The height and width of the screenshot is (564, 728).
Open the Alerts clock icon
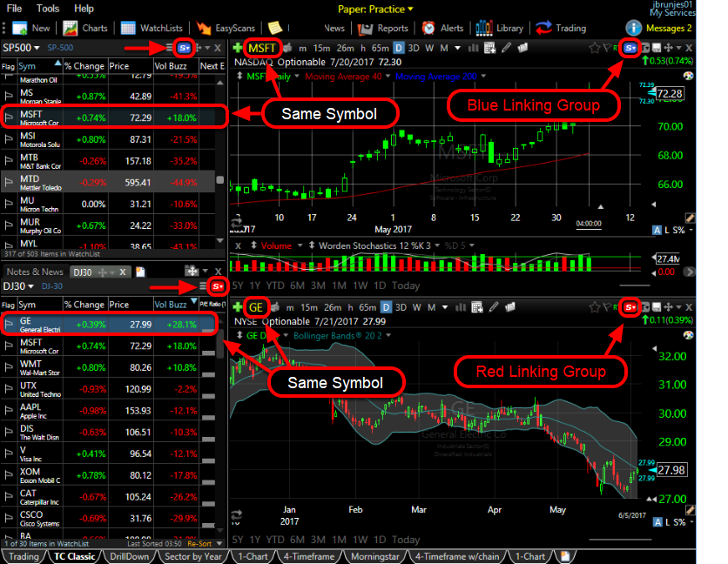tap(428, 29)
